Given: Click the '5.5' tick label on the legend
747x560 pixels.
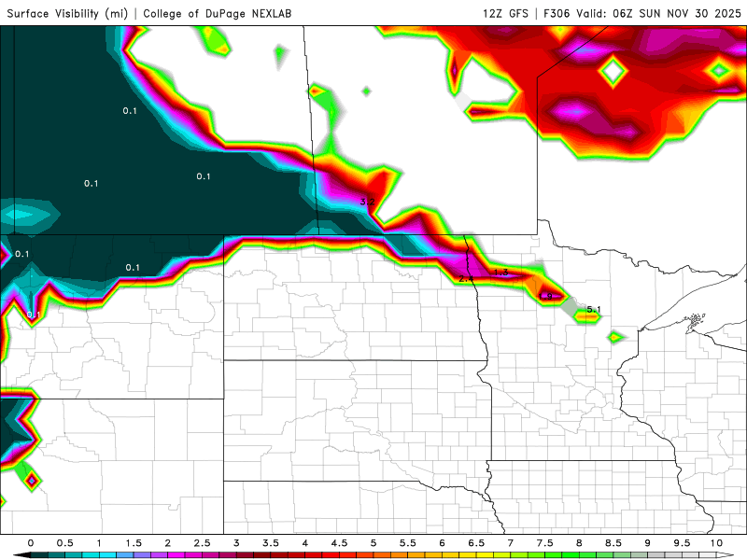Looking at the screenshot, I should click(408, 543).
